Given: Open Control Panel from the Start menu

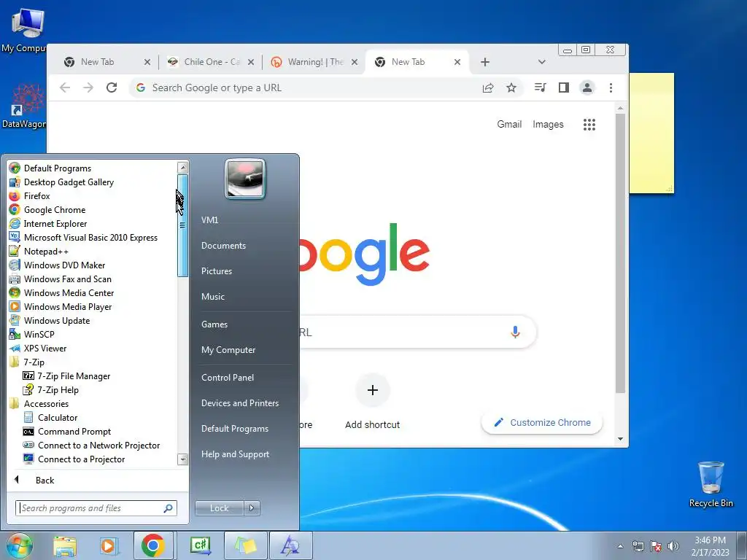Looking at the screenshot, I should point(228,378).
